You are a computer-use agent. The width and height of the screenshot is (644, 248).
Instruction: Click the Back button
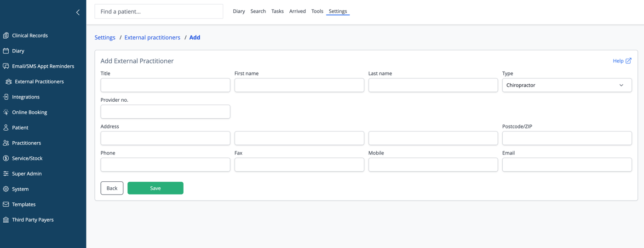tap(112, 188)
